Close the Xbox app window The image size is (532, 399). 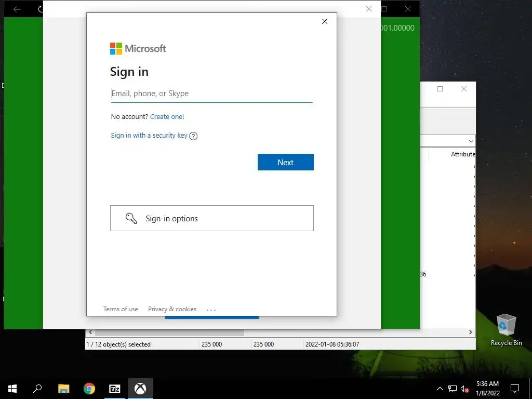(408, 9)
